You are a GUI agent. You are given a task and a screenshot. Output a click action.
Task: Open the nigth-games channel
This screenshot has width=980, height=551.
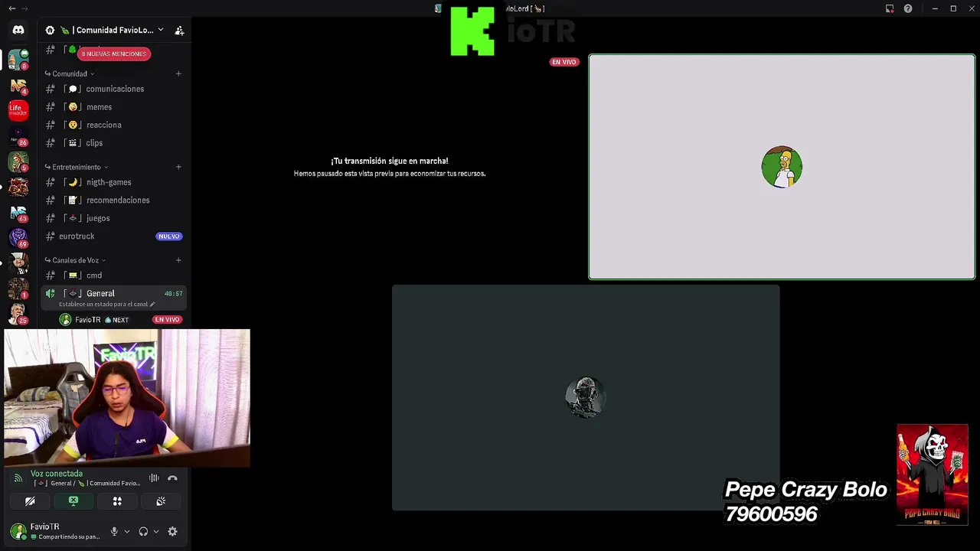(115, 182)
